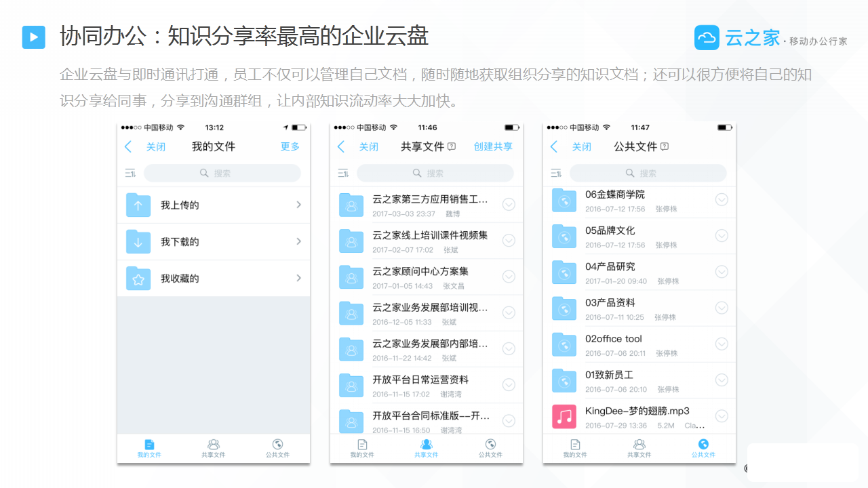Expand 我收藏的 row chevron
The image size is (868, 488).
(299, 278)
